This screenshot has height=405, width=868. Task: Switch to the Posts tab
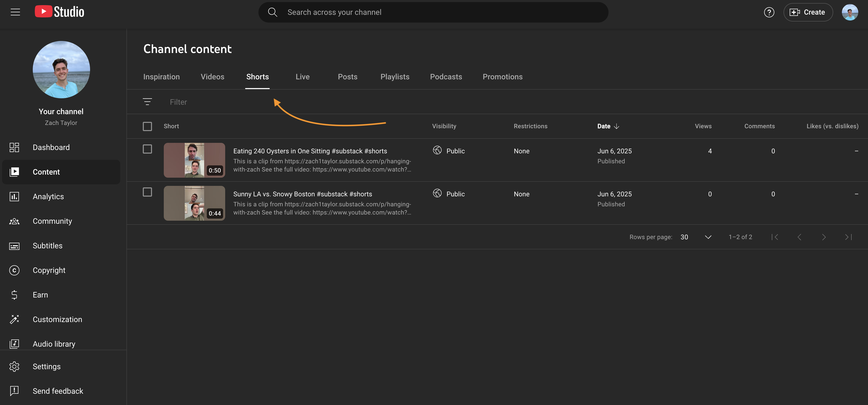coord(348,77)
